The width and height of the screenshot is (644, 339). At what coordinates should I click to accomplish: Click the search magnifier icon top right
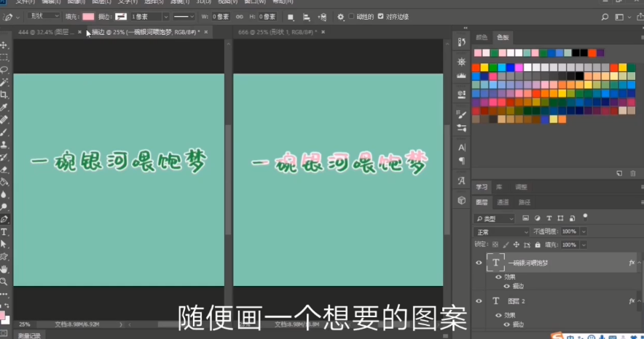605,17
